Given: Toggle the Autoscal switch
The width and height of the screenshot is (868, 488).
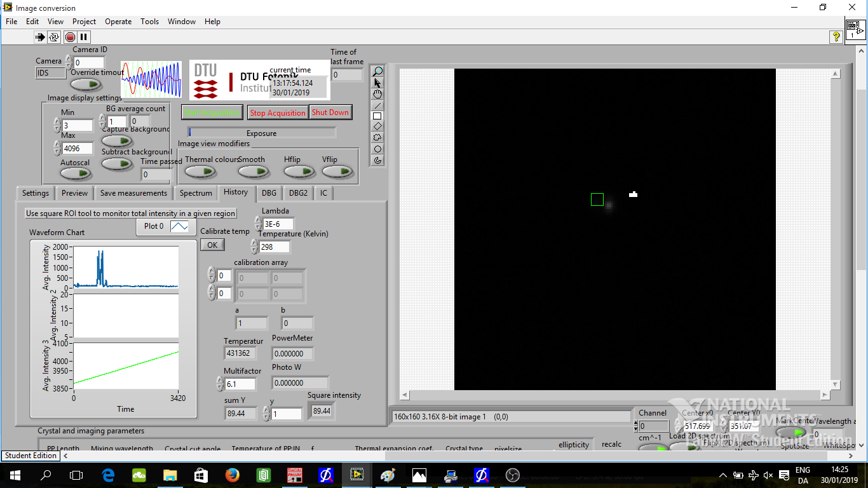Looking at the screenshot, I should [x=75, y=173].
